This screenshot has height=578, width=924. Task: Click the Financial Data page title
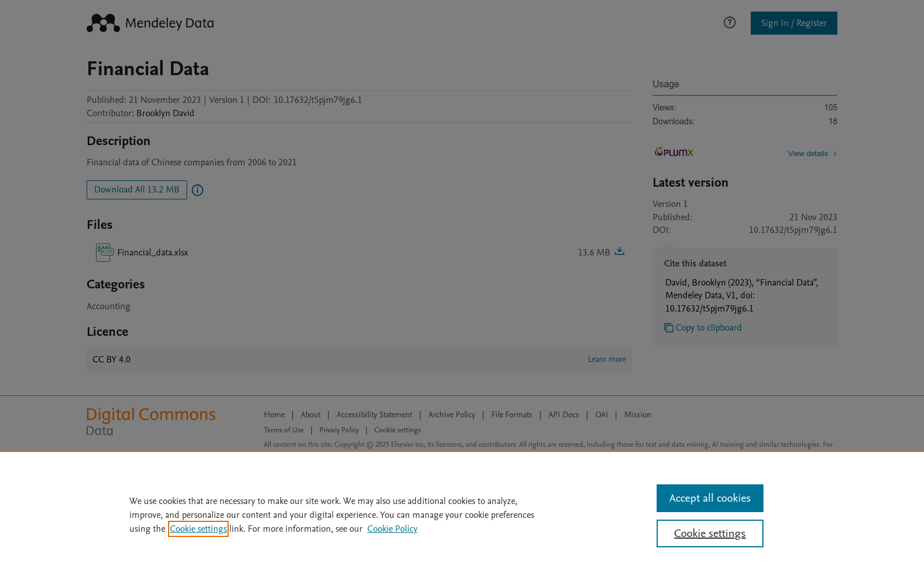[148, 69]
